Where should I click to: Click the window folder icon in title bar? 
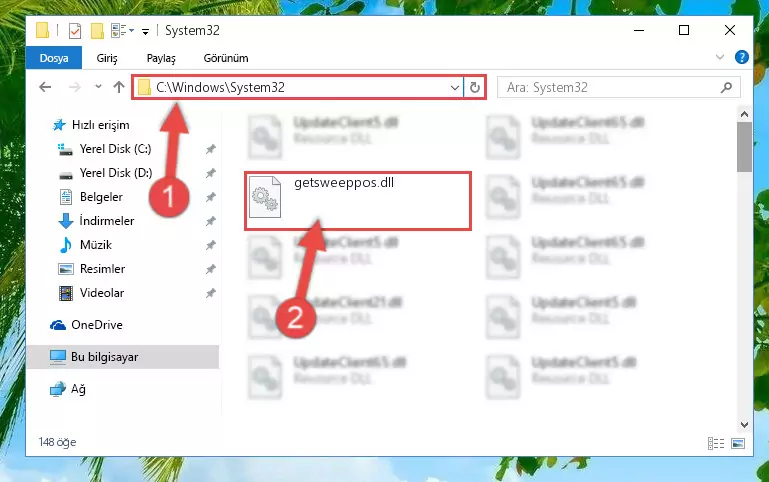pyautogui.click(x=43, y=30)
